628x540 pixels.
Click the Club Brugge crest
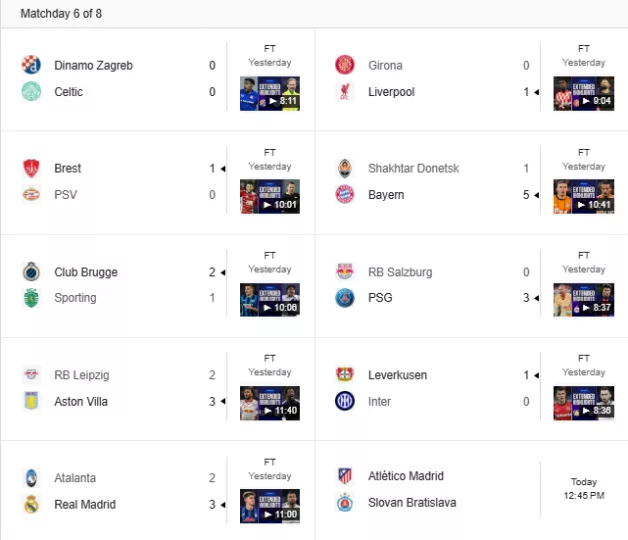pyautogui.click(x=31, y=272)
